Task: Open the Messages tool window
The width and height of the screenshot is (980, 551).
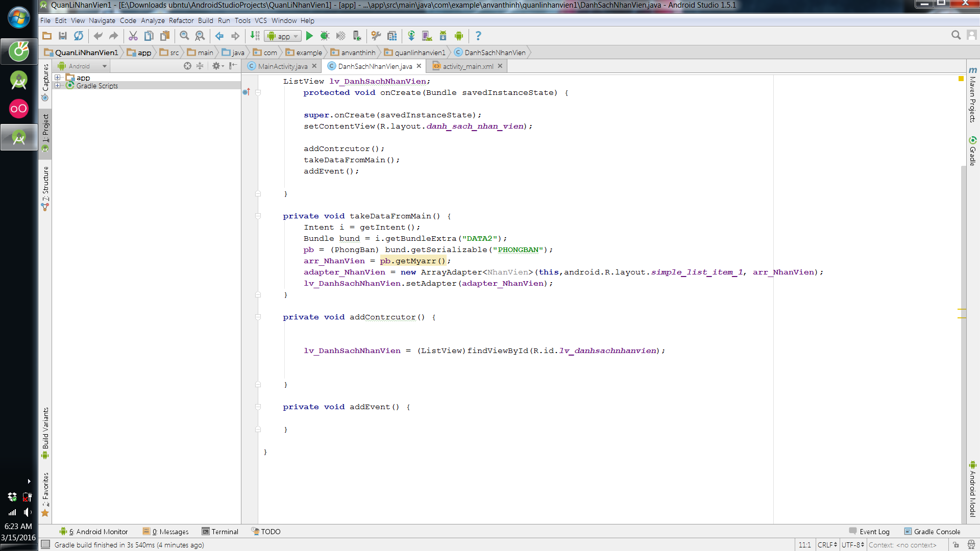Action: [166, 532]
